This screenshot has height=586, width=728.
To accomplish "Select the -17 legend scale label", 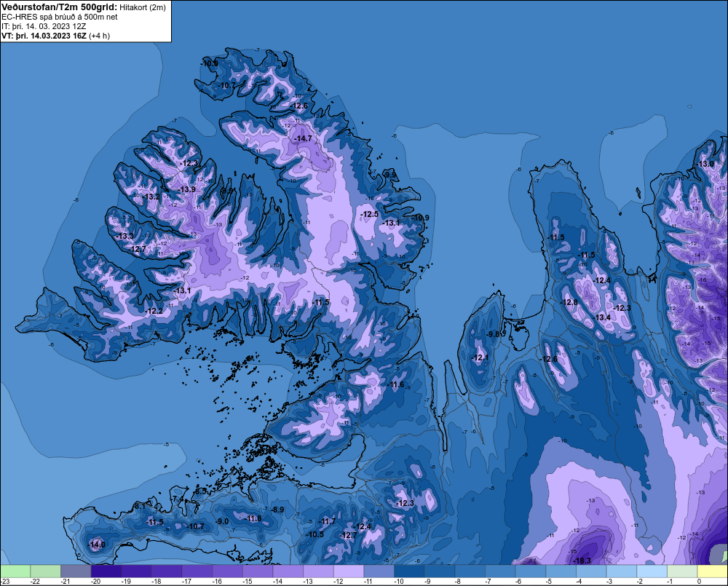I will pos(186,582).
